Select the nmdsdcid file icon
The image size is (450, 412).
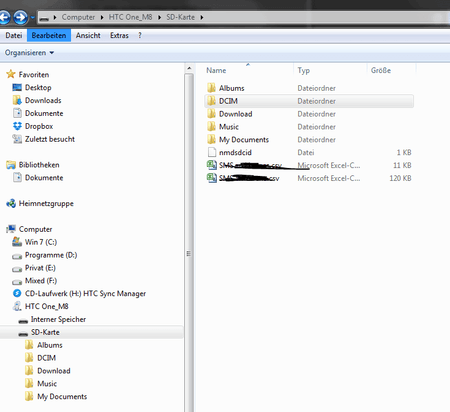(212, 152)
